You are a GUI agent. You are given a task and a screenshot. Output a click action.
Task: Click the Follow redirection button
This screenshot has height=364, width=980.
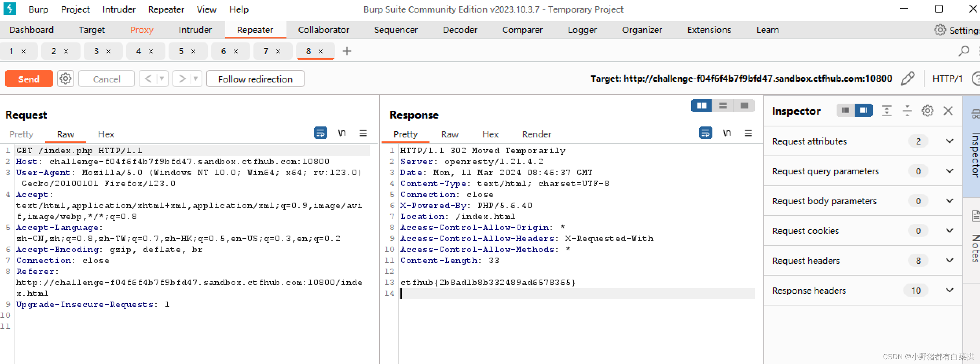pyautogui.click(x=255, y=79)
